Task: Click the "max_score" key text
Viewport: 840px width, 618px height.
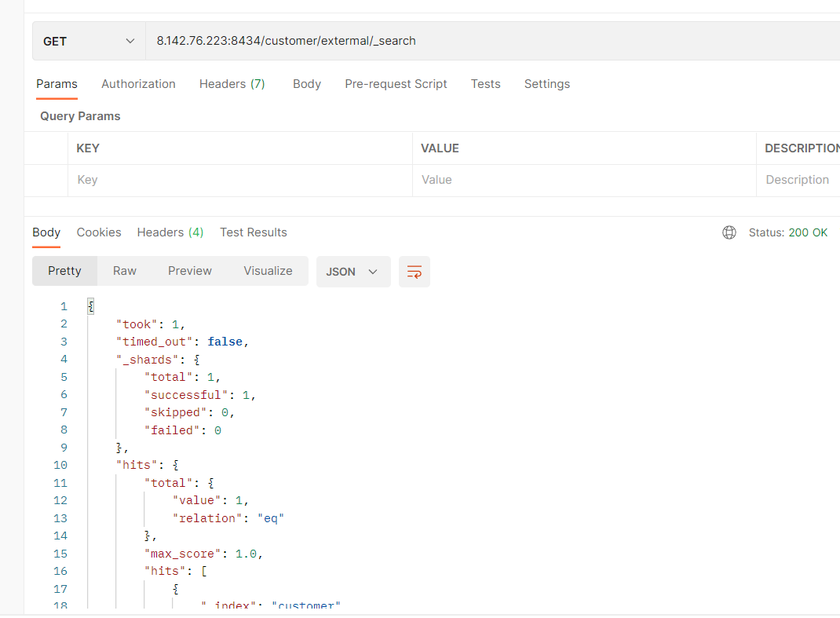Action: [183, 554]
